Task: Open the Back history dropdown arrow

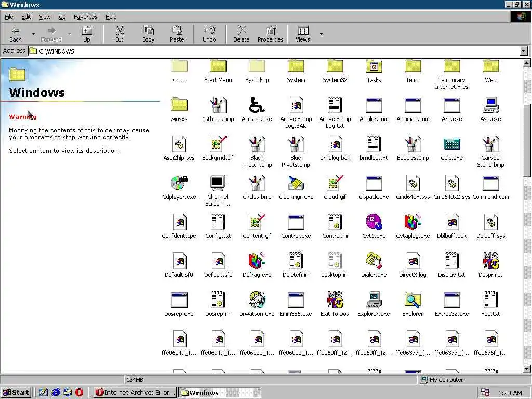Action: click(33, 34)
